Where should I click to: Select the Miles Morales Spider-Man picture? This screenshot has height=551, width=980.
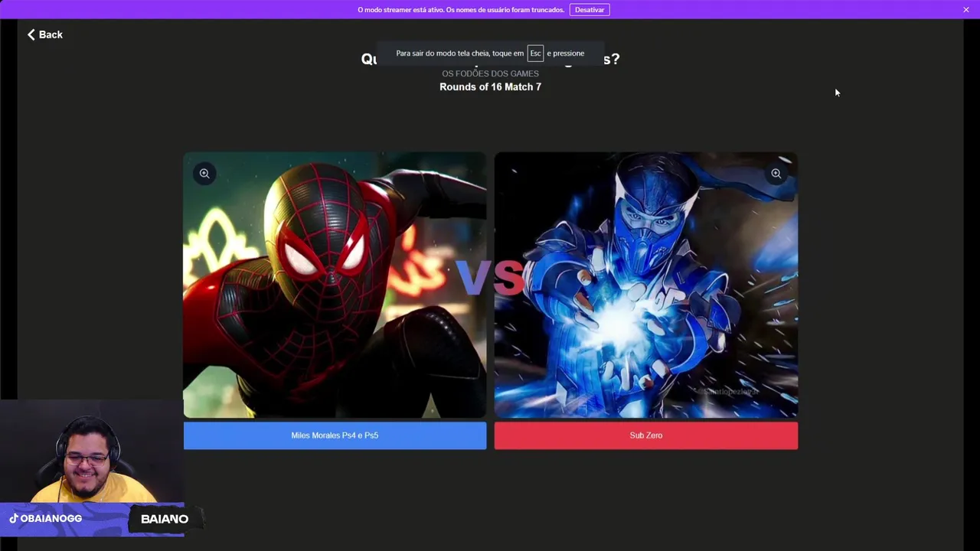[335, 285]
